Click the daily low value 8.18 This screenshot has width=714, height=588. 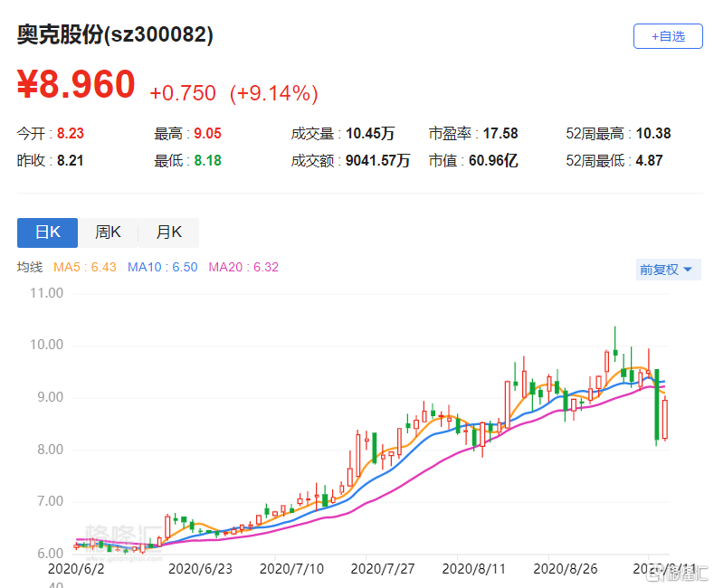click(207, 161)
